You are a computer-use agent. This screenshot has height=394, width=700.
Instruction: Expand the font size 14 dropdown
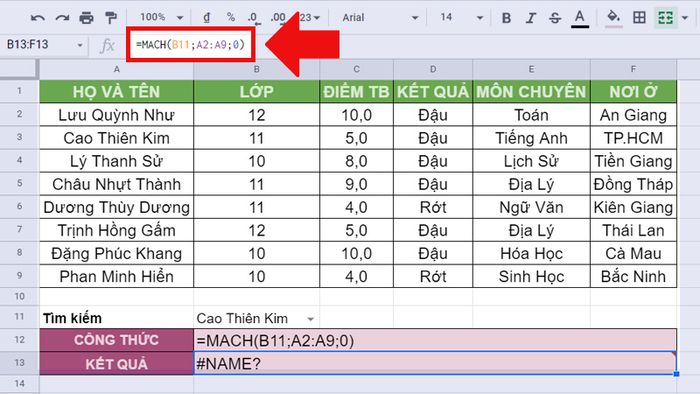(461, 17)
